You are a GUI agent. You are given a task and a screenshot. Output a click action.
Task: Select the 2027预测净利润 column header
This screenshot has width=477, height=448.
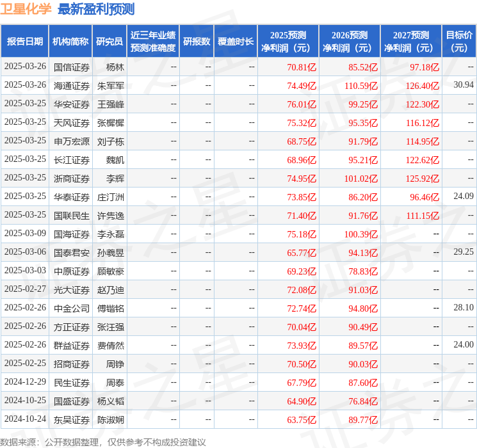tap(411, 42)
